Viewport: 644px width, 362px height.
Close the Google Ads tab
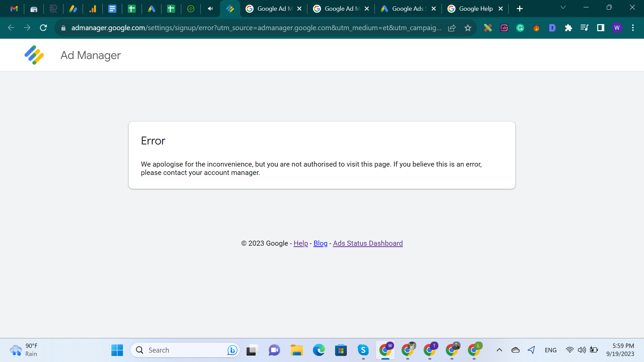(434, 9)
